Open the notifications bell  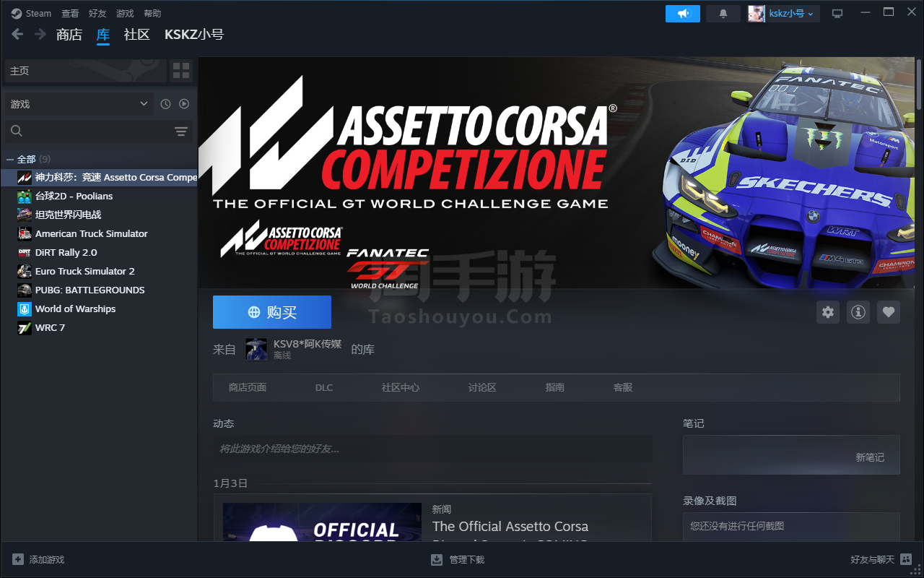coord(723,13)
